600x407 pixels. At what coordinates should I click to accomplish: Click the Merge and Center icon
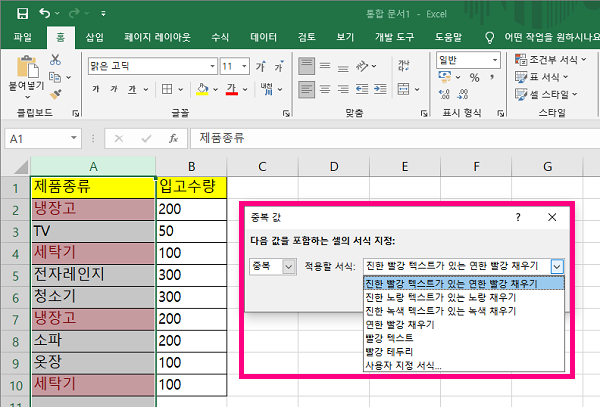(x=403, y=90)
